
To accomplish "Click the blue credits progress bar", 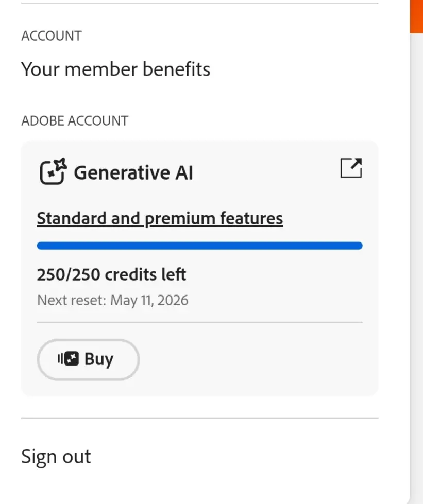I will 200,246.
